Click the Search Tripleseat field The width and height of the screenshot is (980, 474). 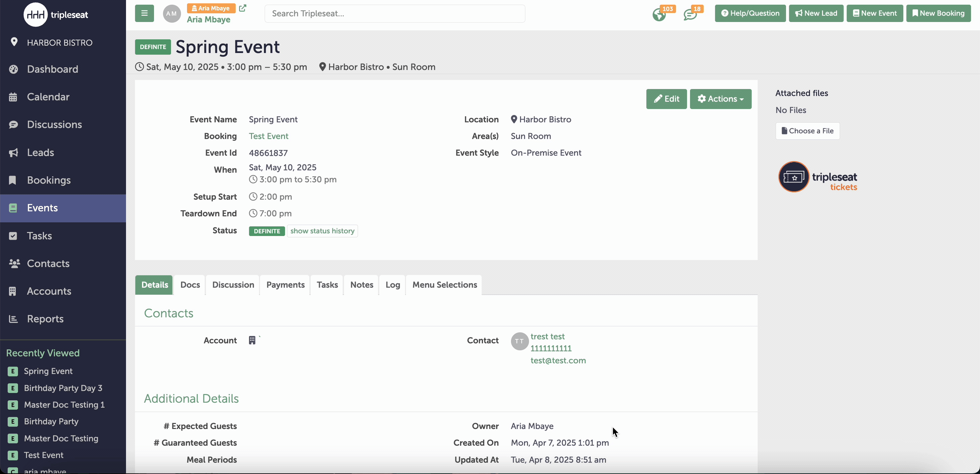tap(395, 13)
